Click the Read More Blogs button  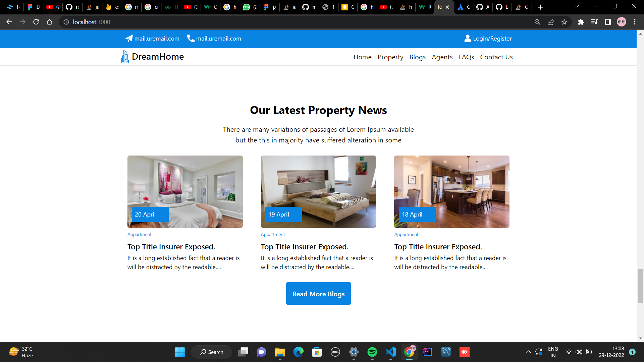(x=318, y=293)
